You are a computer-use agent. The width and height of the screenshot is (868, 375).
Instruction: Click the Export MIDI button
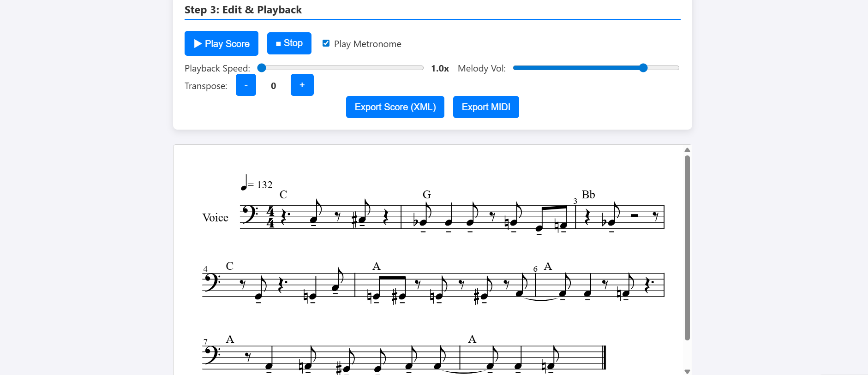(485, 107)
